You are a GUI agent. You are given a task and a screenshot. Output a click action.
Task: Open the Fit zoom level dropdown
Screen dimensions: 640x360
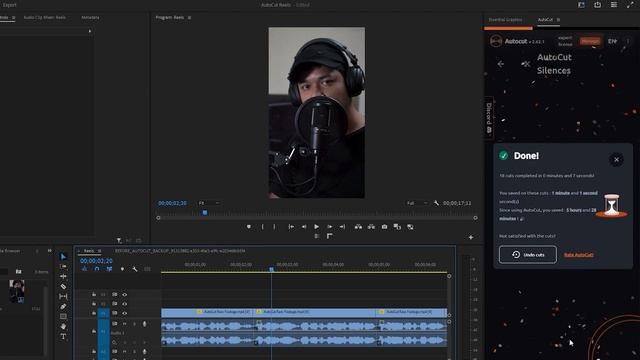click(x=209, y=203)
